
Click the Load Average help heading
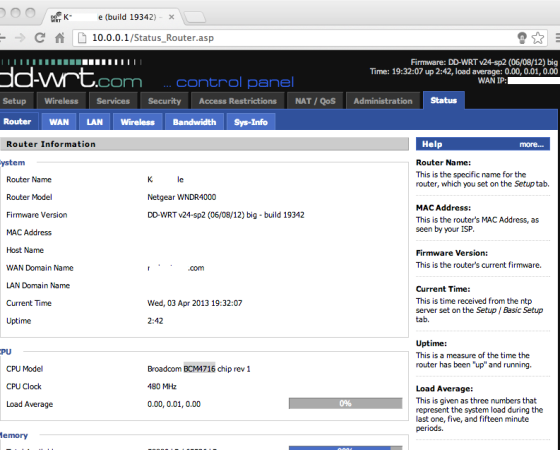pos(444,389)
